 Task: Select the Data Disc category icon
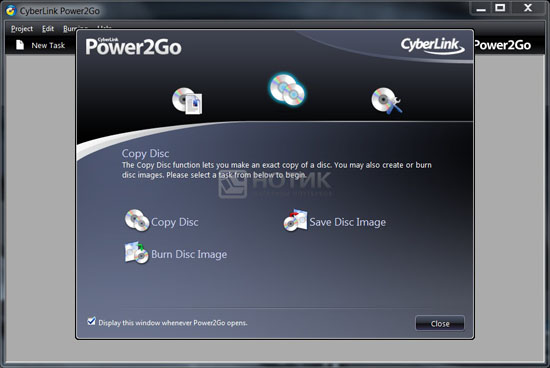(187, 101)
